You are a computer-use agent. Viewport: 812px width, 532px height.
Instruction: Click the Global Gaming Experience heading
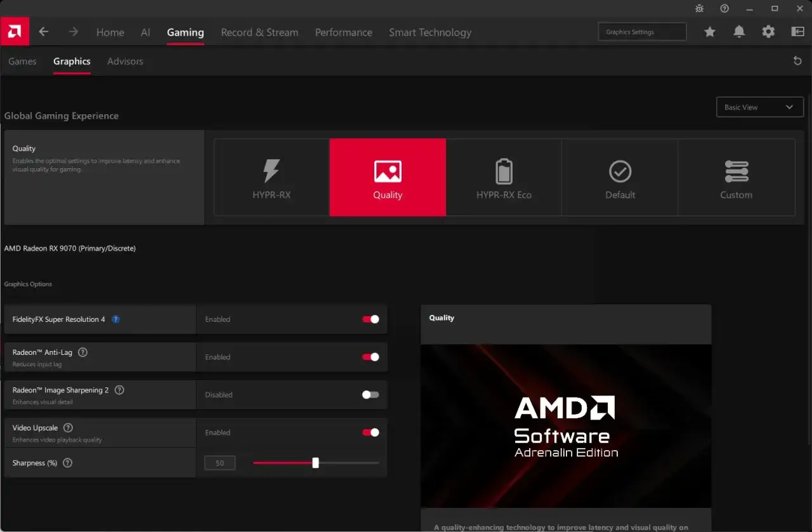(62, 116)
